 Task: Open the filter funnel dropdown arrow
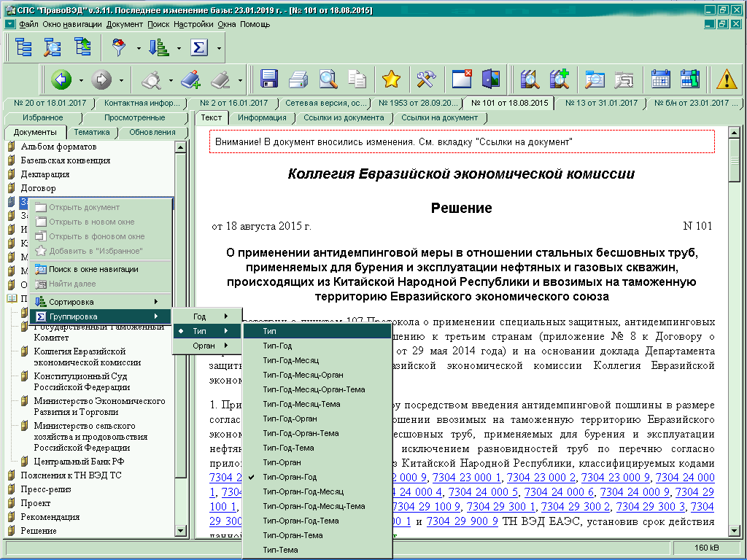tap(139, 48)
